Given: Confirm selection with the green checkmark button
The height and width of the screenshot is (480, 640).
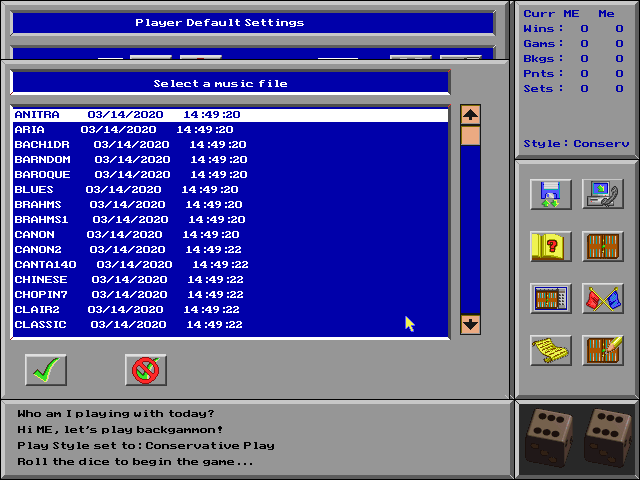Looking at the screenshot, I should pyautogui.click(x=46, y=370).
